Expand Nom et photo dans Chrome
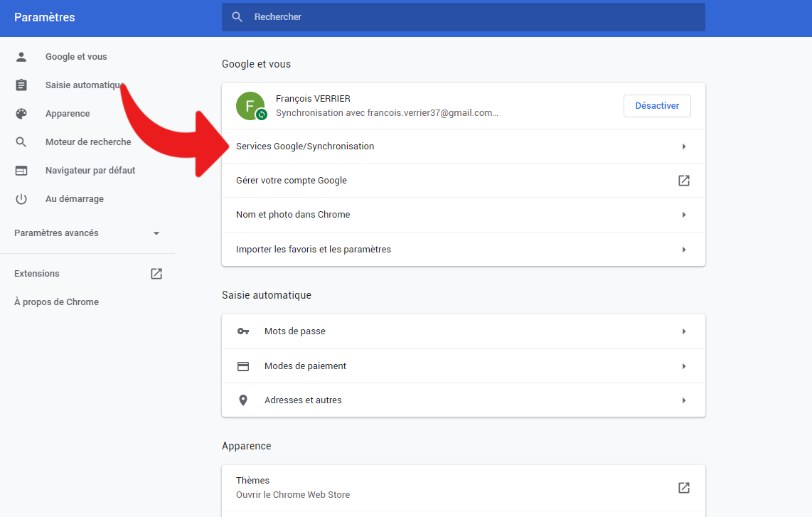The height and width of the screenshot is (517, 812). coord(683,214)
